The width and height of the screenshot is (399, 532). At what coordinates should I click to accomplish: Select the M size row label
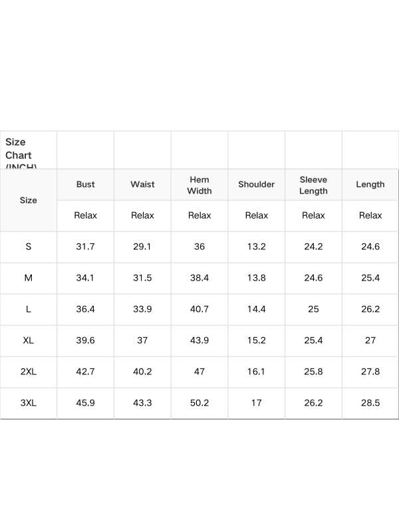click(29, 278)
